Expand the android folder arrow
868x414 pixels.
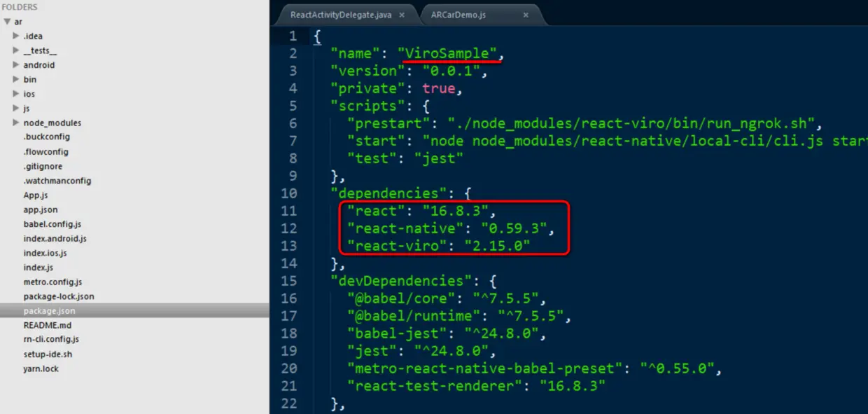(x=16, y=65)
